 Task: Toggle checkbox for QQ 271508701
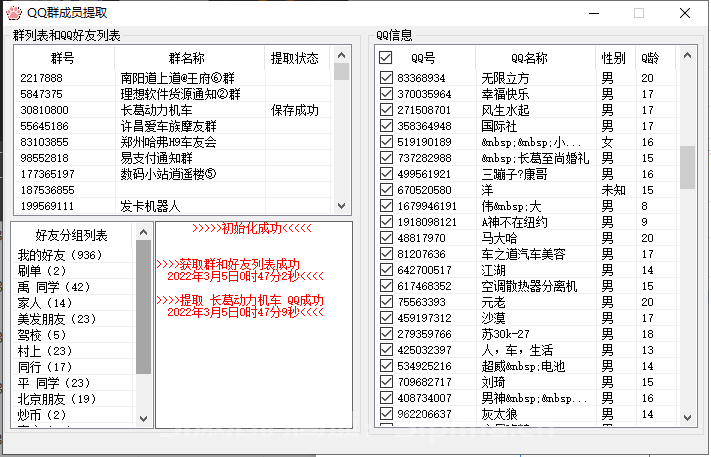click(x=386, y=110)
